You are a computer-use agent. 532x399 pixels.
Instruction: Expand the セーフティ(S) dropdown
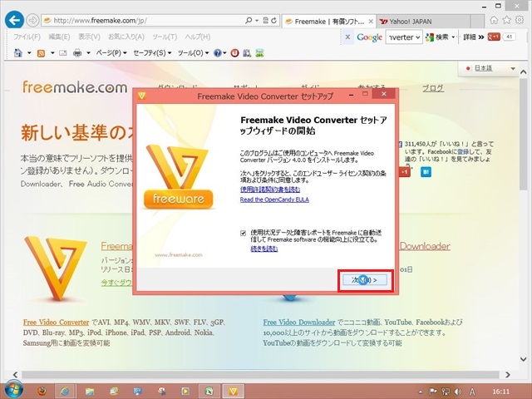pyautogui.click(x=152, y=53)
